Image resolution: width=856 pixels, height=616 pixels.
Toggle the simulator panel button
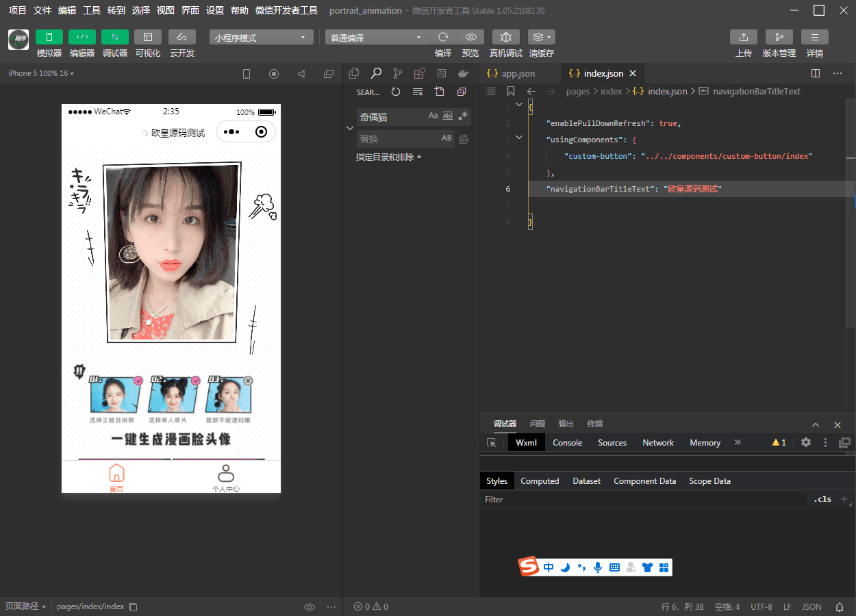tap(49, 38)
